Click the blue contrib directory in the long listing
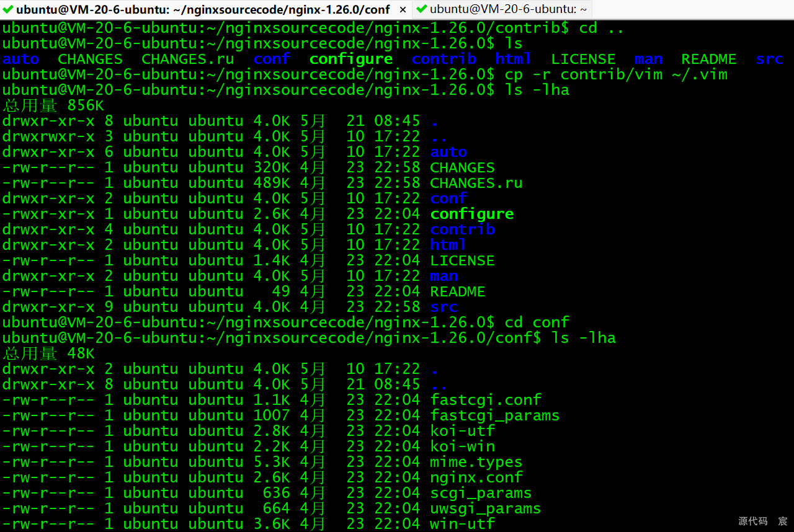Viewport: 794px width, 532px height. tap(463, 229)
